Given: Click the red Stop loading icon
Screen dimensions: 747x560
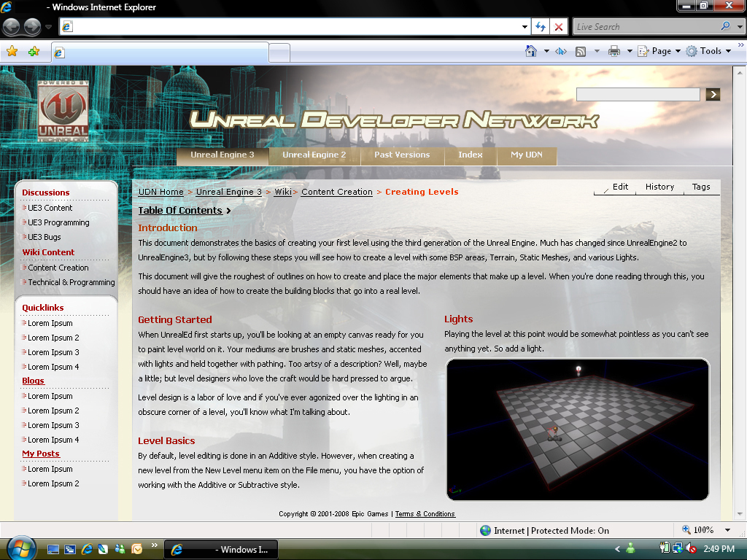Looking at the screenshot, I should point(559,27).
